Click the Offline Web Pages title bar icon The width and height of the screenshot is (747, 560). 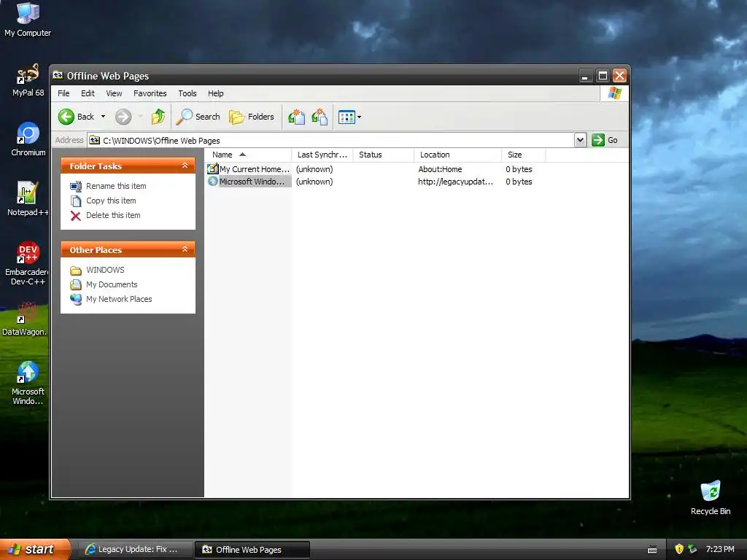[58, 75]
